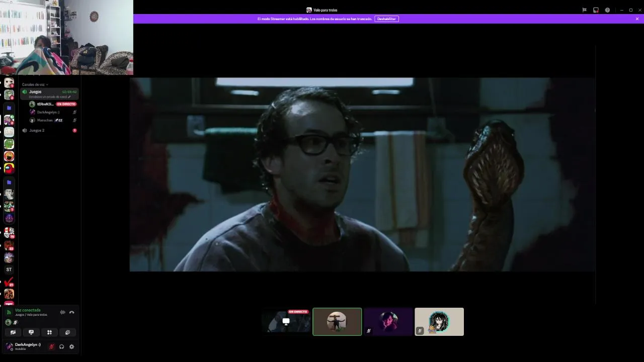Select the streaming user tERreN3i in Juegos

[45, 104]
